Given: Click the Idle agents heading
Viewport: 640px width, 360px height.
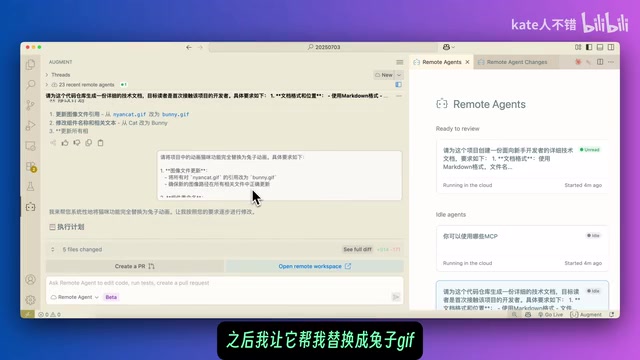Looking at the screenshot, I should coord(451,214).
